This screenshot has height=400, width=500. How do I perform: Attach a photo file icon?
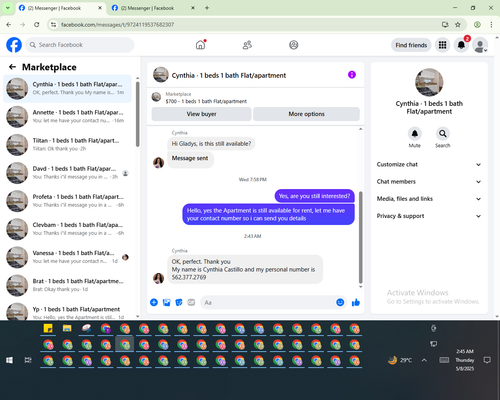click(166, 302)
